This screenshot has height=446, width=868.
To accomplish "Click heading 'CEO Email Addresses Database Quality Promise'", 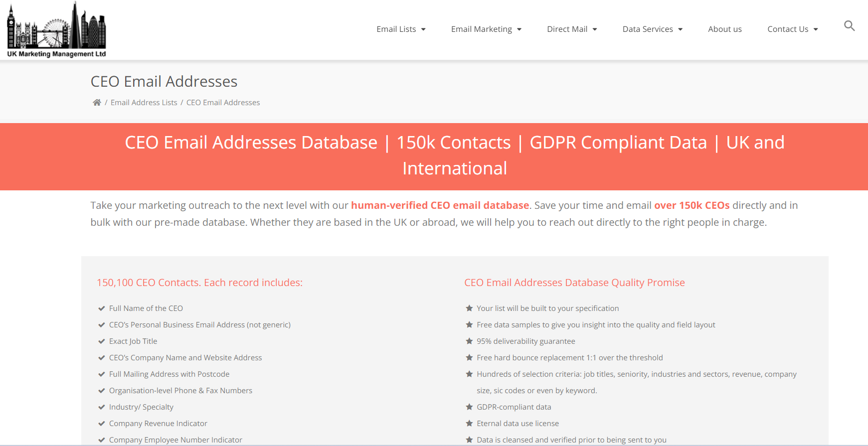I will [574, 283].
